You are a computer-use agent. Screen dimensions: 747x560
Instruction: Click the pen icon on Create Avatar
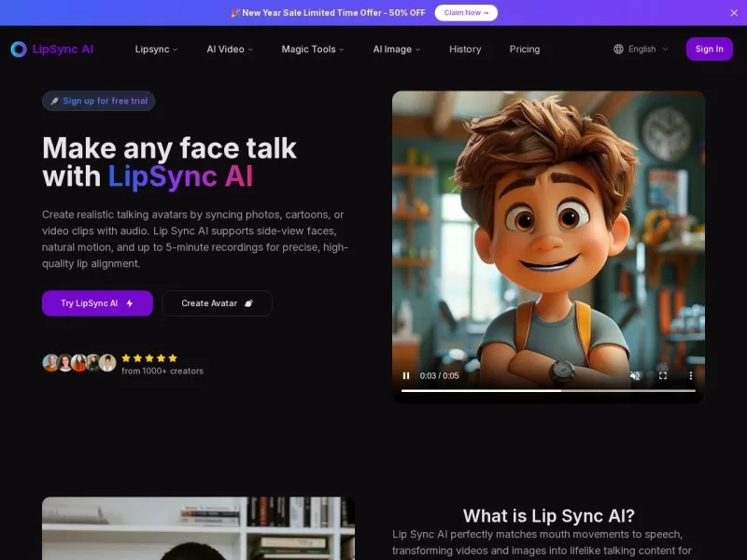click(250, 302)
